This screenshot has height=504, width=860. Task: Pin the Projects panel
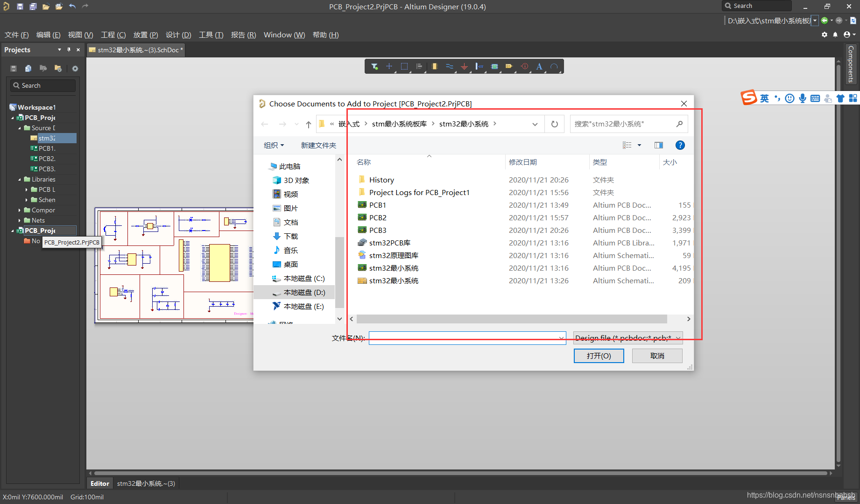click(69, 49)
